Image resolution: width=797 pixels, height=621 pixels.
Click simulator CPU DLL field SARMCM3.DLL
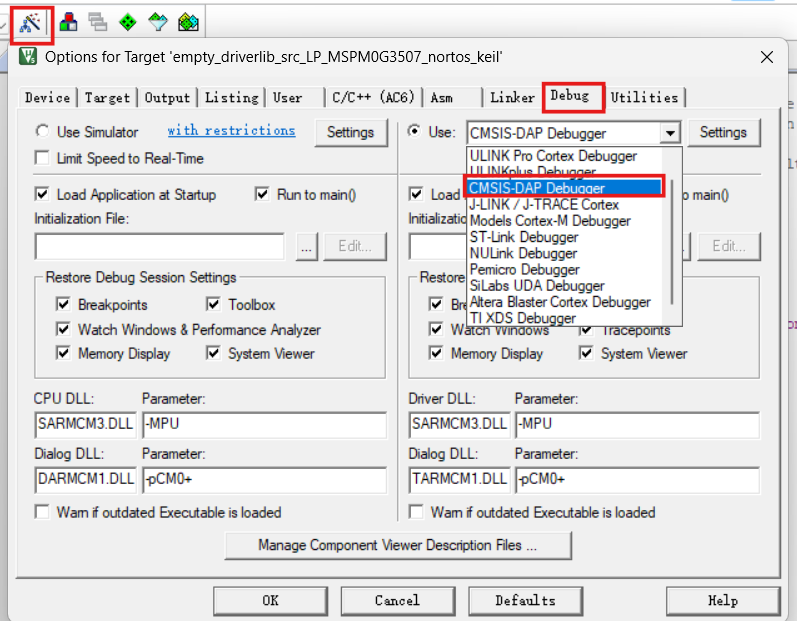(85, 424)
